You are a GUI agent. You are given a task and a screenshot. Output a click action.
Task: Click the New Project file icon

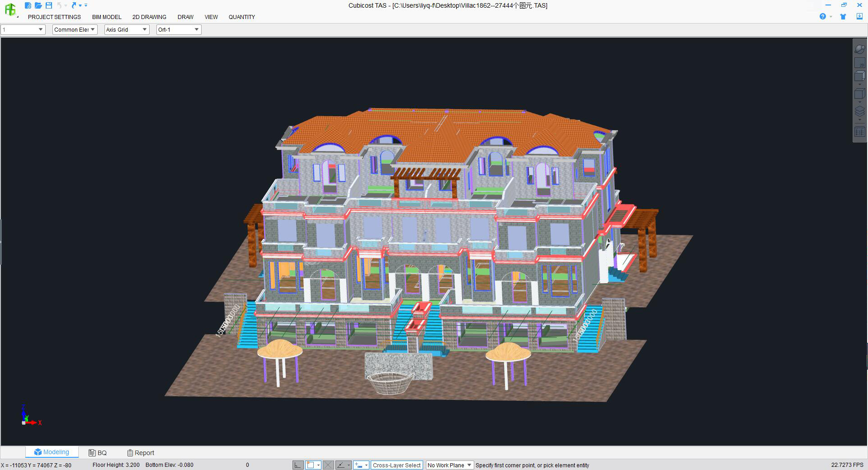[x=28, y=5]
